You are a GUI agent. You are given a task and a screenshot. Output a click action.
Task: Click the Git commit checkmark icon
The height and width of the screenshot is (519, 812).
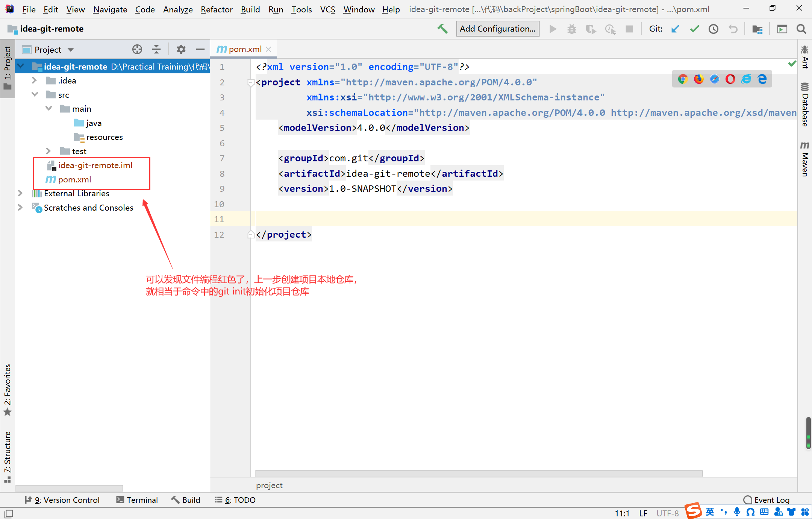tap(695, 29)
